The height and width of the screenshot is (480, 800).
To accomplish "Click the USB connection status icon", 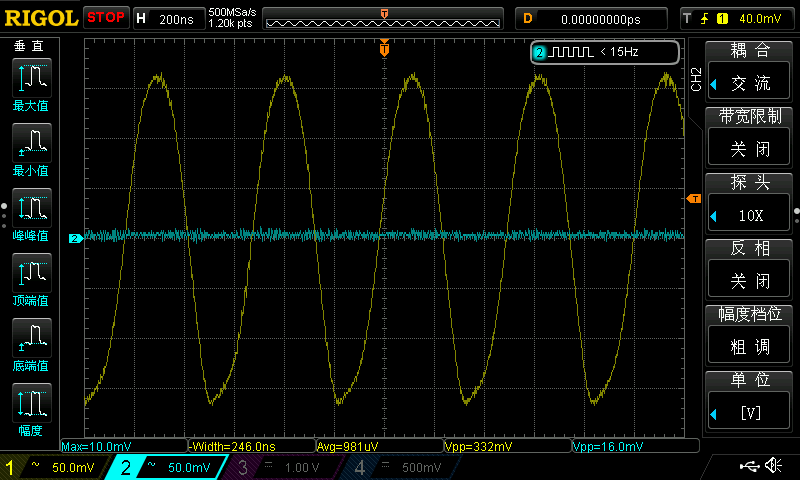I will (x=749, y=465).
